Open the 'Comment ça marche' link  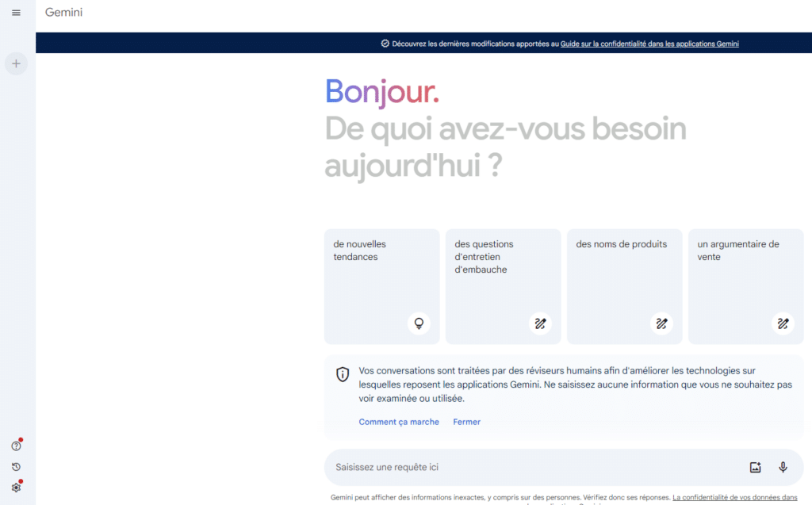click(x=399, y=422)
